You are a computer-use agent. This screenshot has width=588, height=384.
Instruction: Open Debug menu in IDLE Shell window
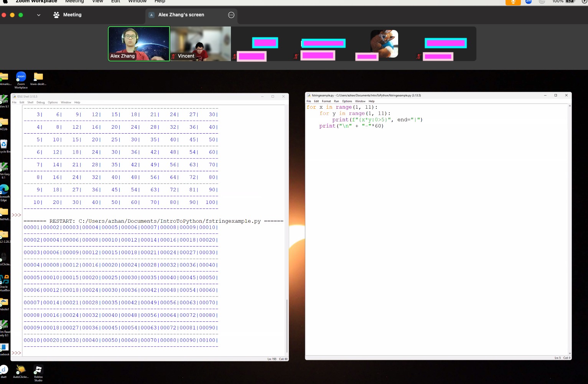tap(41, 103)
